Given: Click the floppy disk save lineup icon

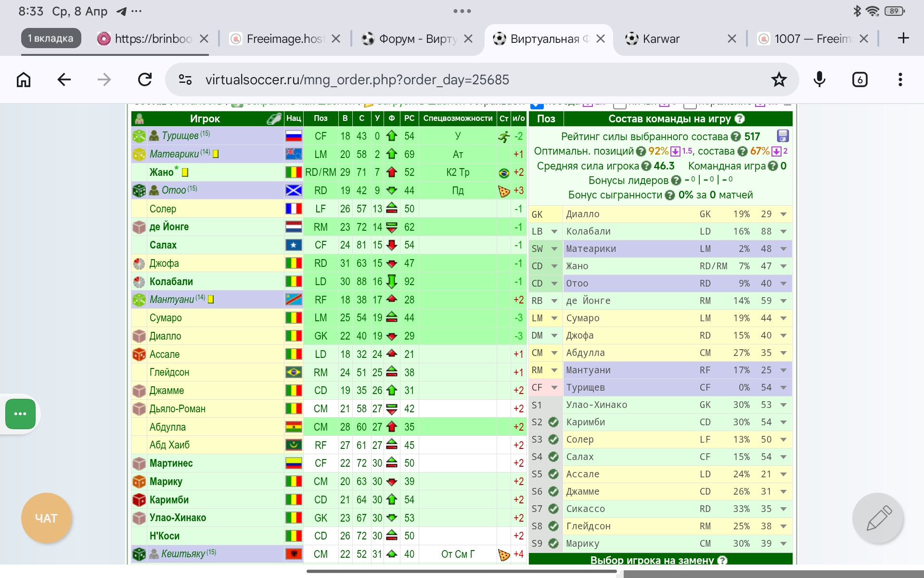Looking at the screenshot, I should pos(783,136).
